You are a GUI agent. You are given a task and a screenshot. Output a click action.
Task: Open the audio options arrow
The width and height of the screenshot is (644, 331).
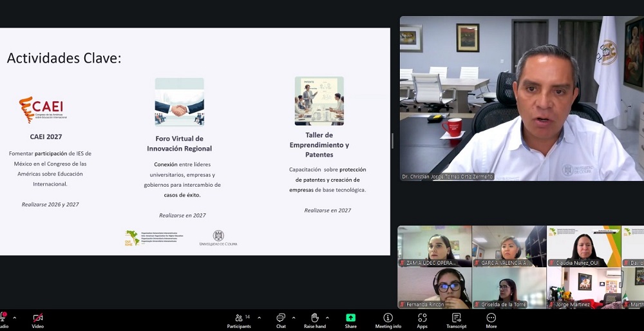(x=14, y=317)
